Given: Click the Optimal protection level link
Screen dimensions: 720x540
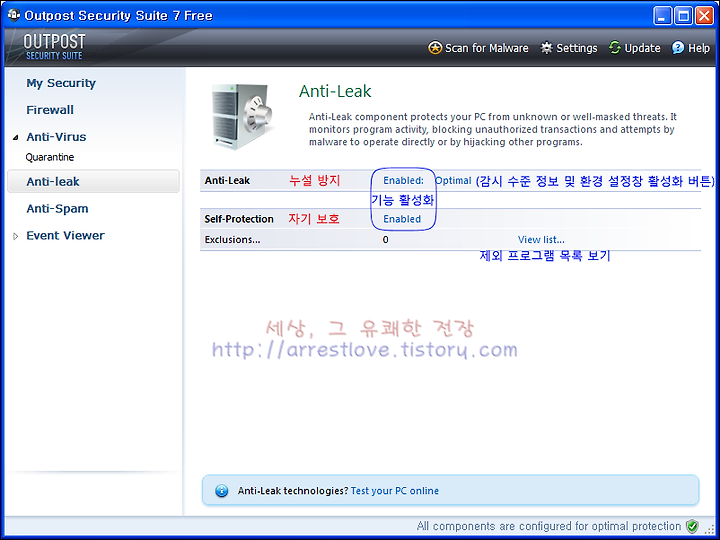Looking at the screenshot, I should (x=453, y=180).
